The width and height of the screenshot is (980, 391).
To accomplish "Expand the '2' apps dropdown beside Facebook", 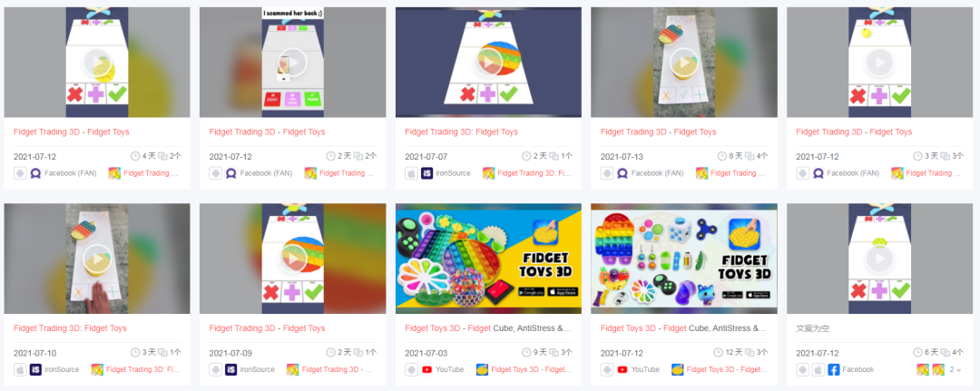I will (955, 370).
